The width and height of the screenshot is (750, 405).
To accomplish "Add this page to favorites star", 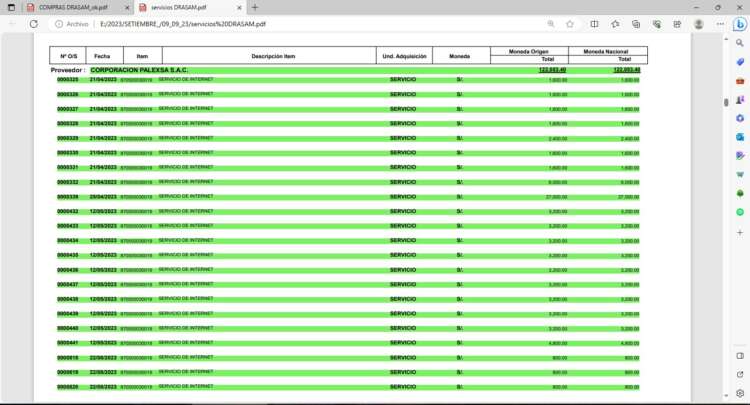I will point(572,23).
